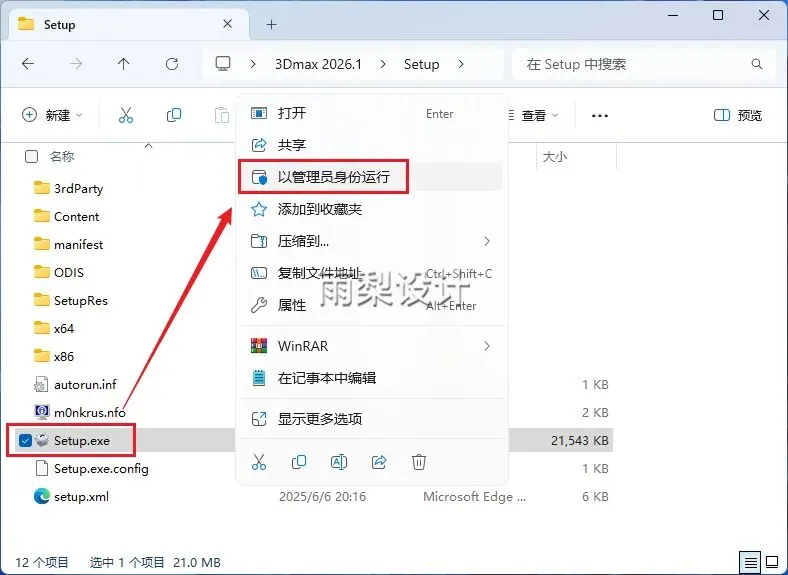788x575 pixels.
Task: Go up one folder level
Action: [x=124, y=64]
